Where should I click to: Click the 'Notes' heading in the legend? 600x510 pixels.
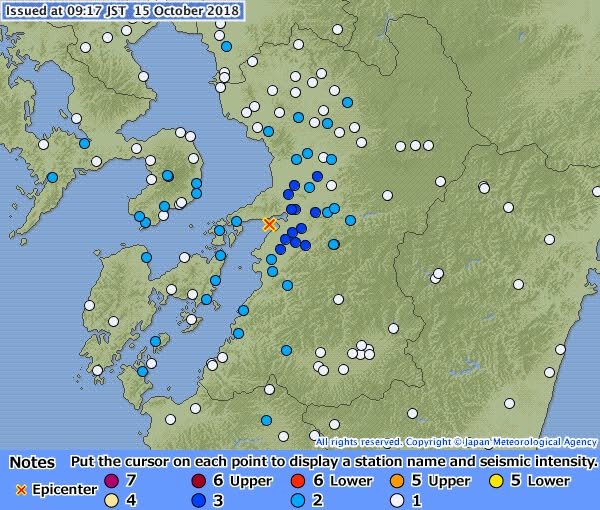tap(31, 463)
